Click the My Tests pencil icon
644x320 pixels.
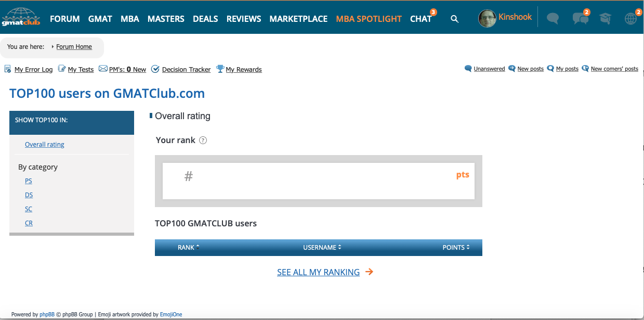pos(62,69)
